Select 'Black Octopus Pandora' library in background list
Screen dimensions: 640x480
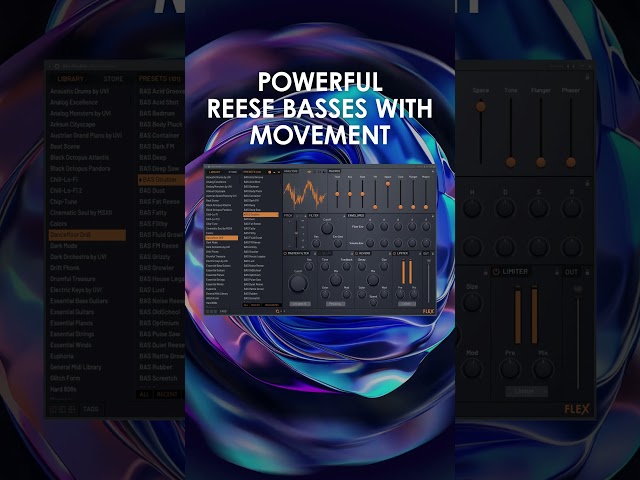pyautogui.click(x=80, y=169)
